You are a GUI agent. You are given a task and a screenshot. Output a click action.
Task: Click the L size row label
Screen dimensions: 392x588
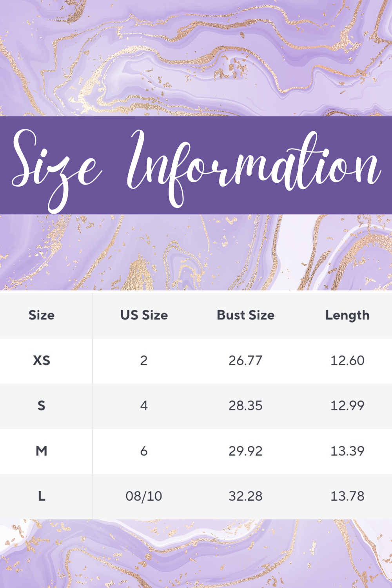(42, 496)
